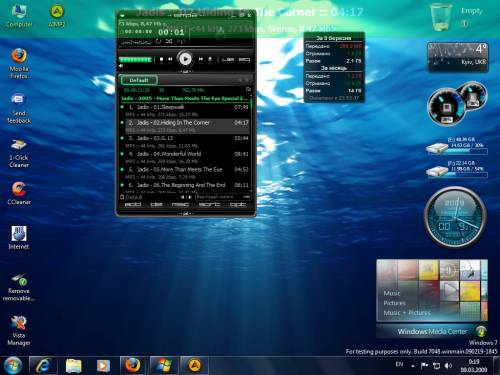Image resolution: width=500 pixels, height=375 pixels.
Task: Open AIMP main menu arrow at top-left
Action: [x=122, y=15]
